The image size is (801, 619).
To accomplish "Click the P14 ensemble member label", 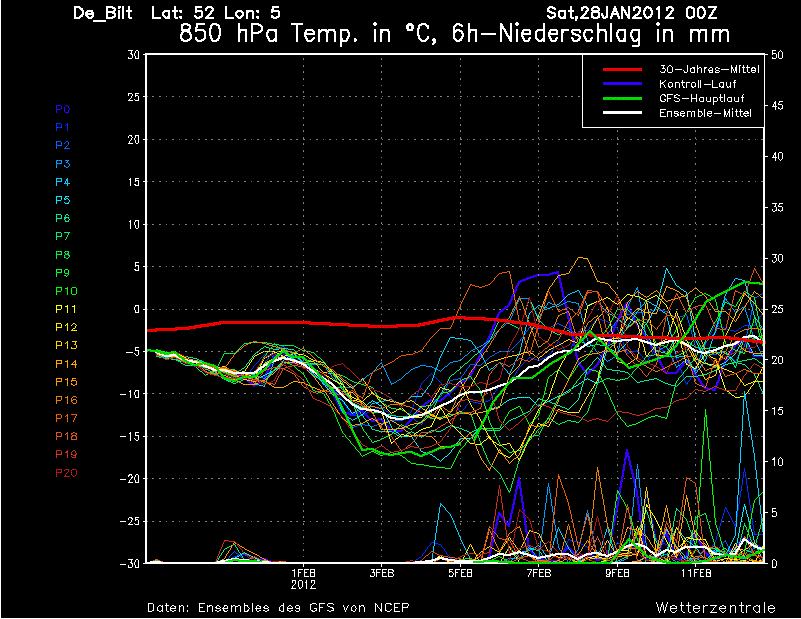I will pyautogui.click(x=66, y=364).
